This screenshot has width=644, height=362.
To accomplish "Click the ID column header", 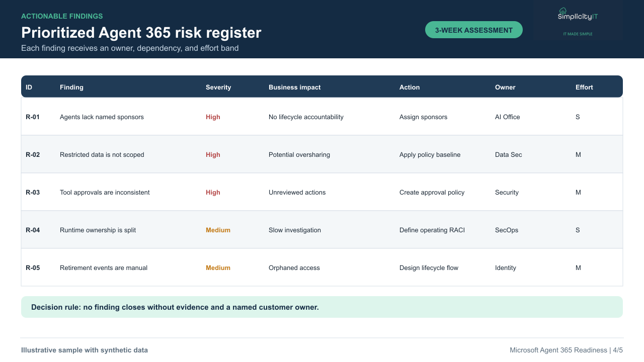I will (29, 87).
